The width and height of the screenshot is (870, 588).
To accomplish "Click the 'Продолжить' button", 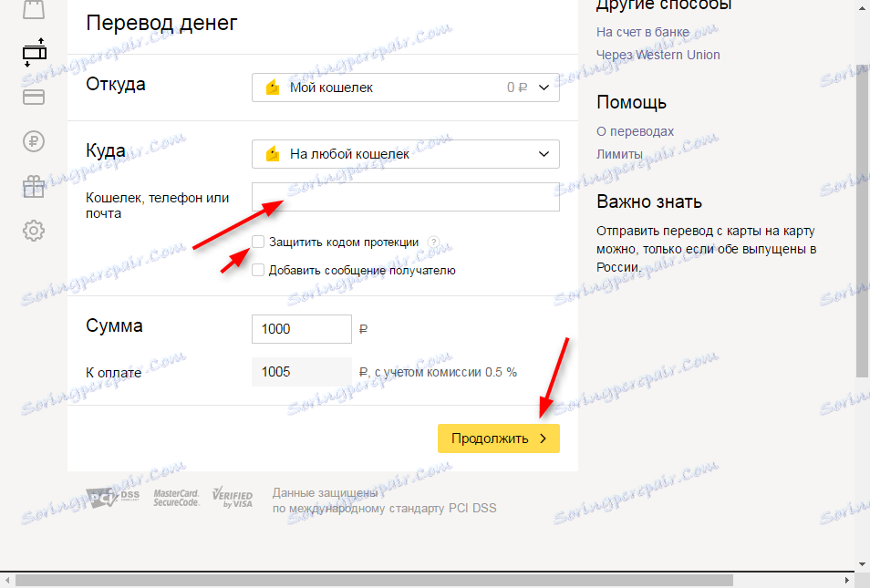I will coord(499,438).
